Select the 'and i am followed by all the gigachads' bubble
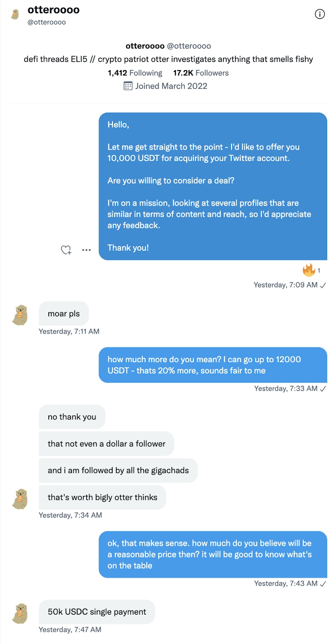The height and width of the screenshot is (644, 336). (117, 470)
